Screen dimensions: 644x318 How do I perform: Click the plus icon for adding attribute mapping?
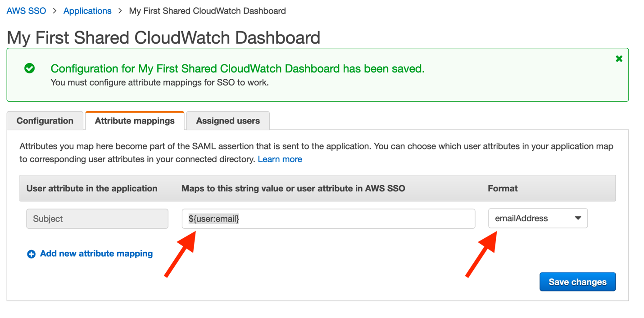coord(31,254)
